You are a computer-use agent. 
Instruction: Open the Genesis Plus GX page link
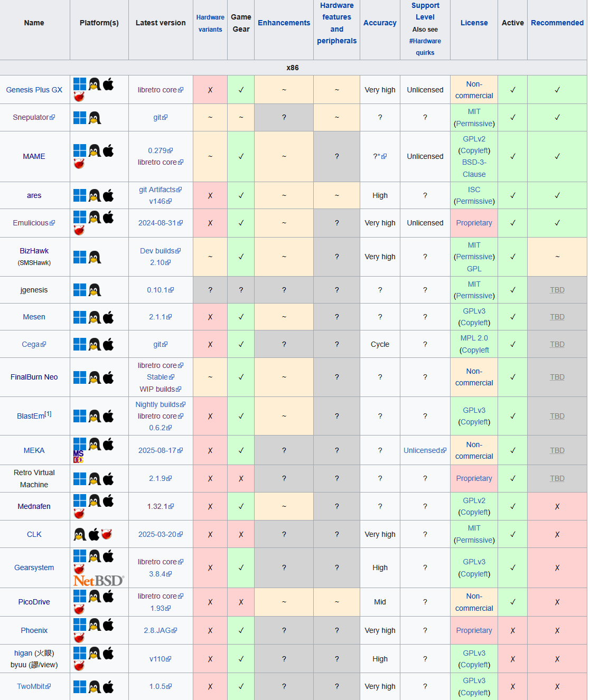34,90
